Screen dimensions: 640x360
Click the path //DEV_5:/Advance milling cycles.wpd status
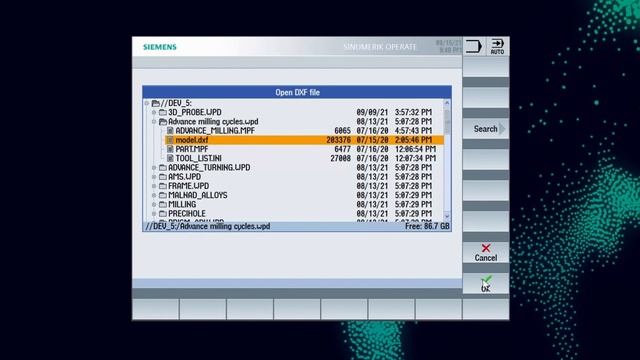tap(208, 227)
